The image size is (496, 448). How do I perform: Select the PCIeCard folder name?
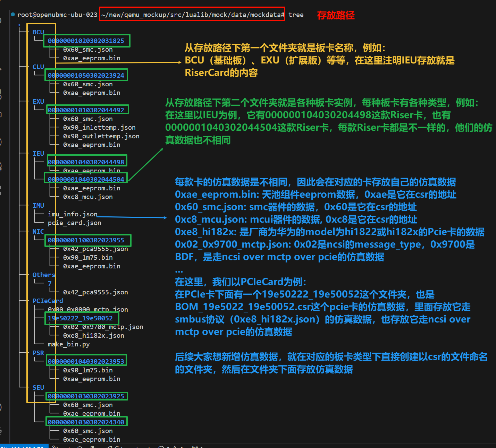[48, 301]
